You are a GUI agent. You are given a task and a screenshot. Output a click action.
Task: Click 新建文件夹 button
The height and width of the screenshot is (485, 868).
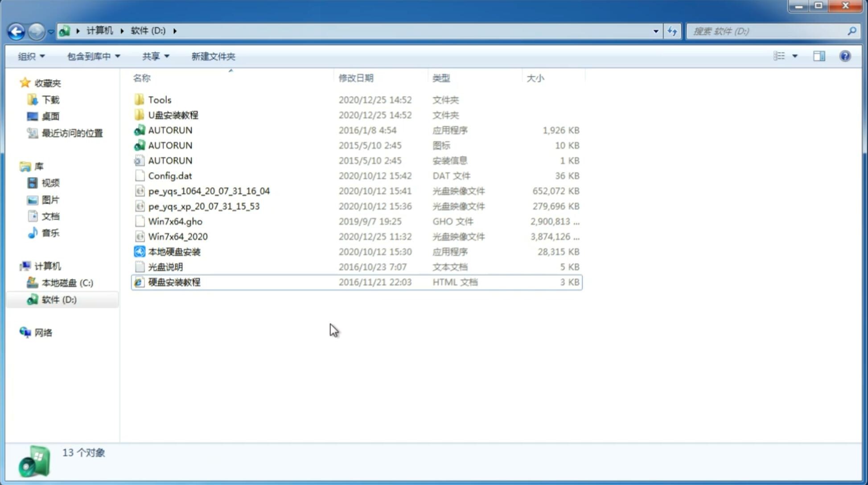point(212,56)
